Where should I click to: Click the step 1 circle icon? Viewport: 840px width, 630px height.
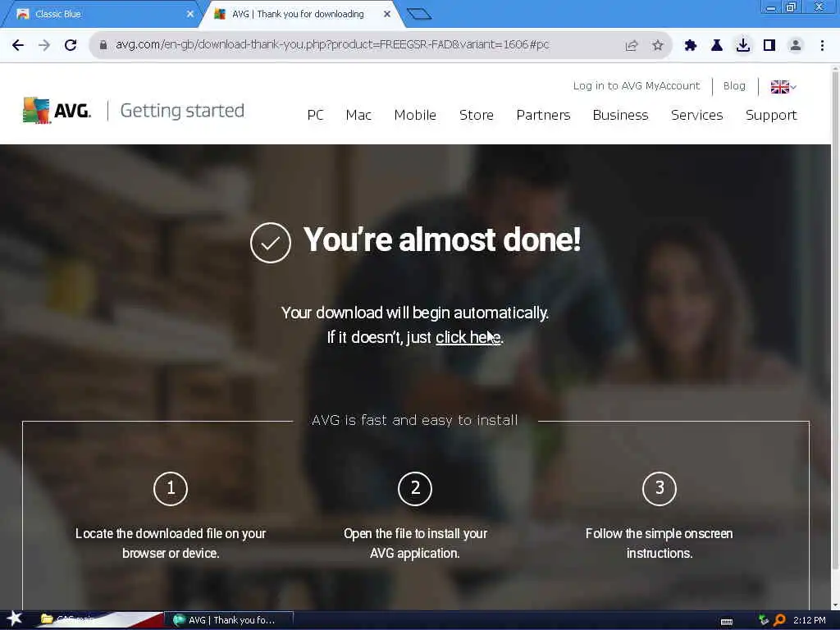[x=171, y=488]
